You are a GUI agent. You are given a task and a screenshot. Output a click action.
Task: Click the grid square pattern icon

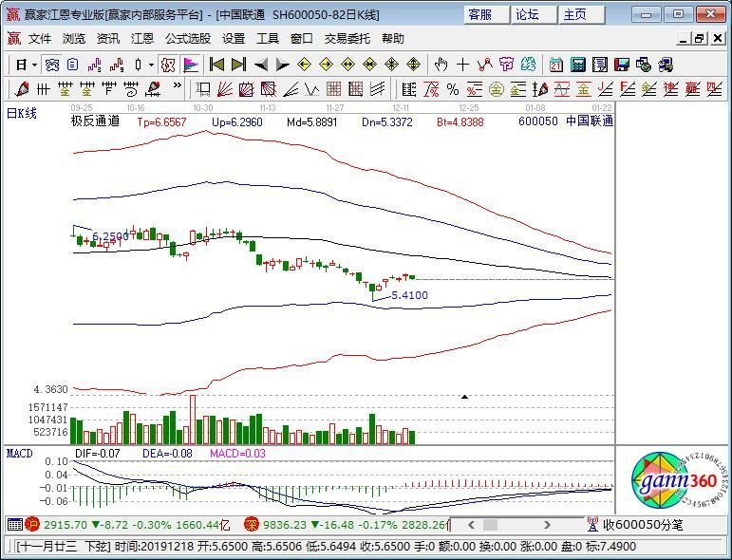333,89
